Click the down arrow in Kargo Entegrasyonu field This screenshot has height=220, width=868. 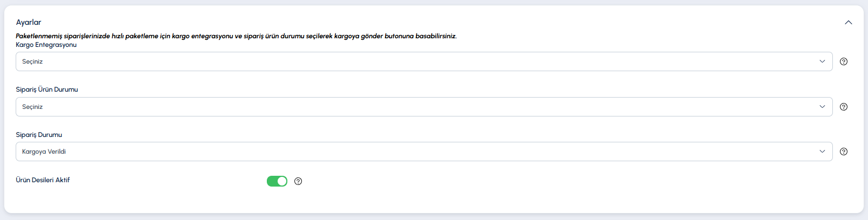pos(822,61)
